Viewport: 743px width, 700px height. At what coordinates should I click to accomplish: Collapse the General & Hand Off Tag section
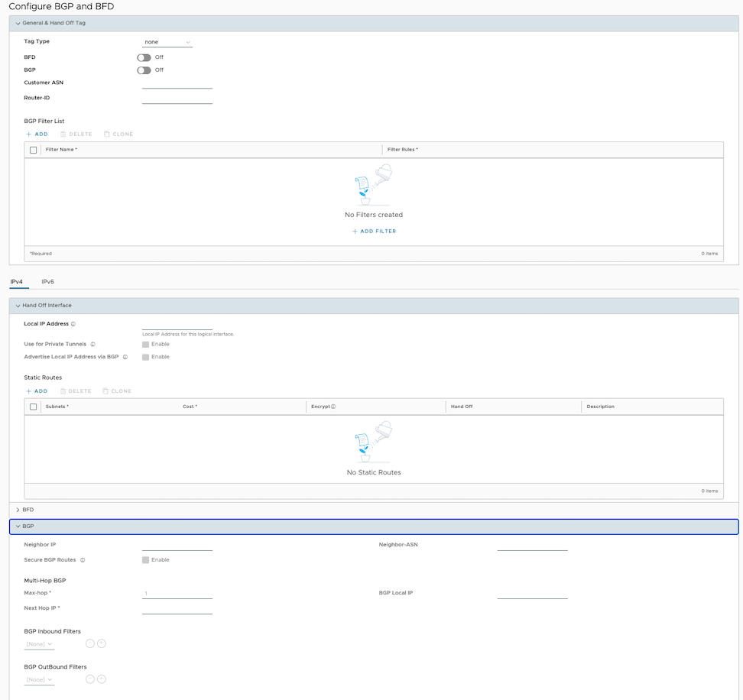coord(18,23)
